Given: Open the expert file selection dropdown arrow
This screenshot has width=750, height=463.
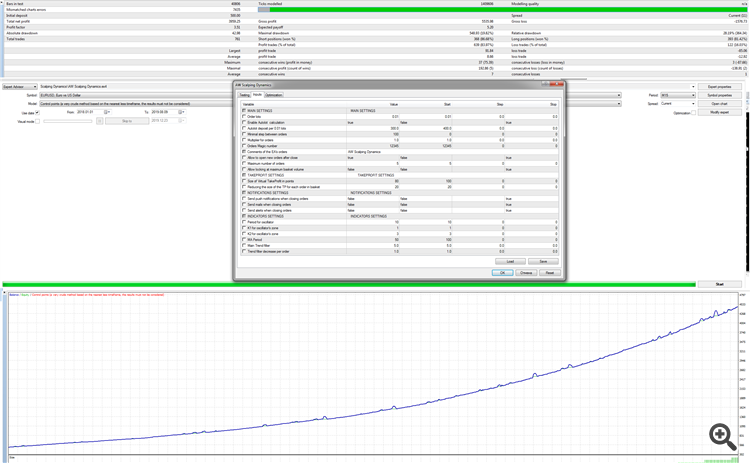Looking at the screenshot, I should [693, 87].
